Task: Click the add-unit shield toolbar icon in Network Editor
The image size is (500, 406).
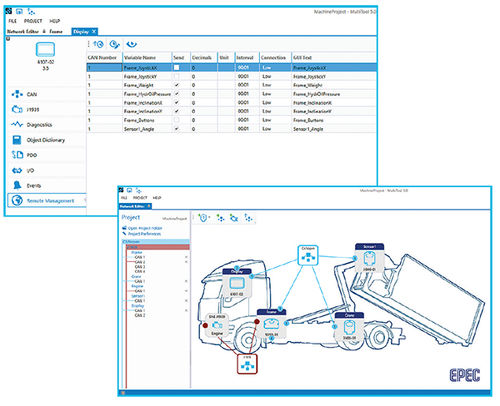Action: (x=203, y=218)
